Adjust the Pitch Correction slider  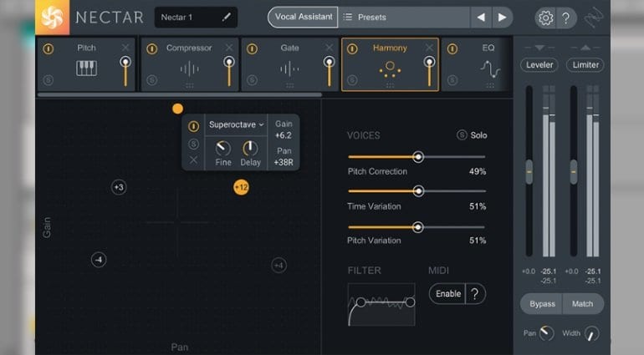pos(417,157)
